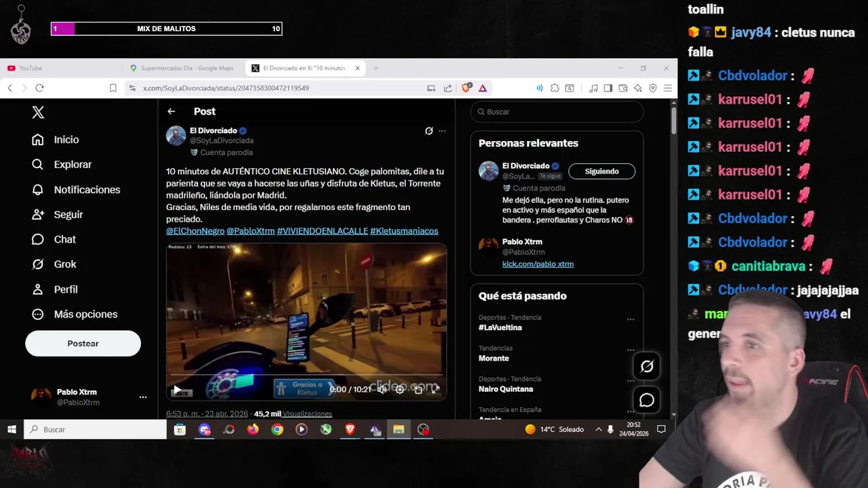
Task: Open the post's three-dot options menu
Action: (x=442, y=131)
